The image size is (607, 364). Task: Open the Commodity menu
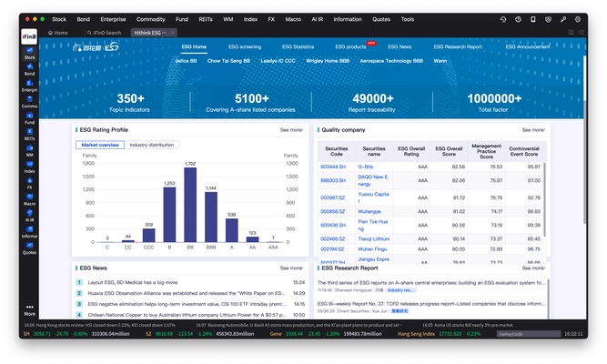tap(151, 18)
